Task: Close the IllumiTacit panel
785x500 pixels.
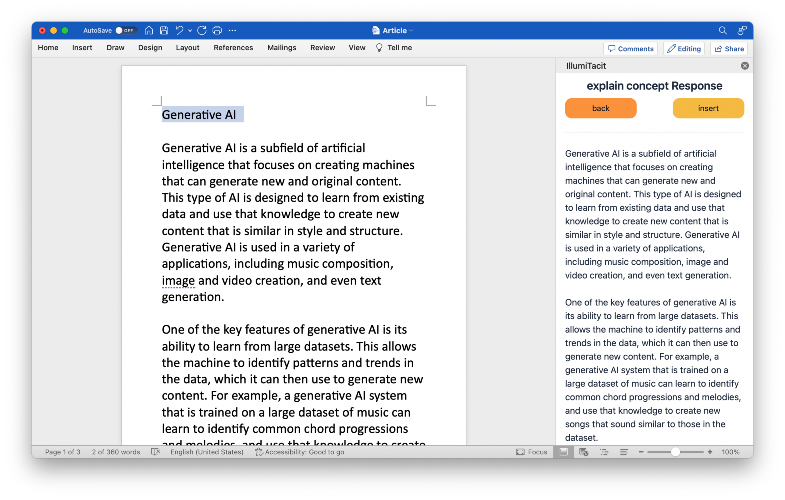Action: (745, 66)
